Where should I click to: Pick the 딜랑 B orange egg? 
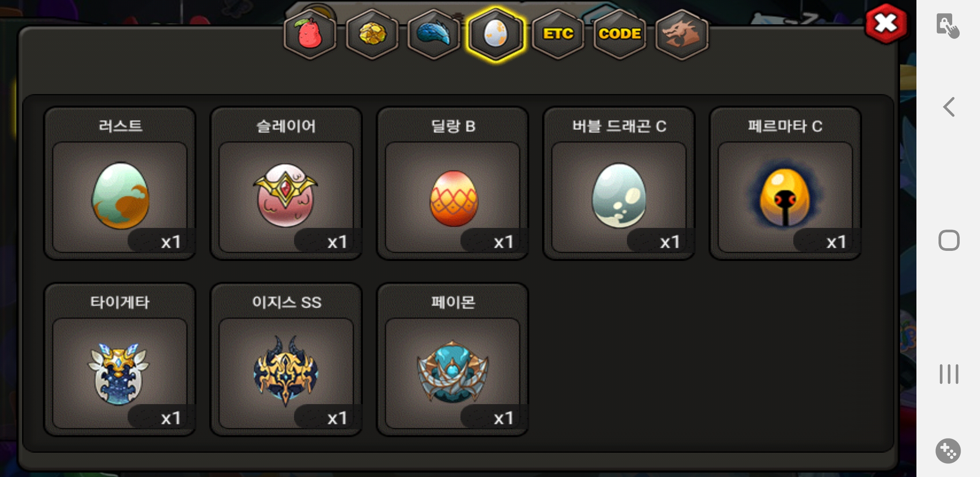tap(452, 183)
